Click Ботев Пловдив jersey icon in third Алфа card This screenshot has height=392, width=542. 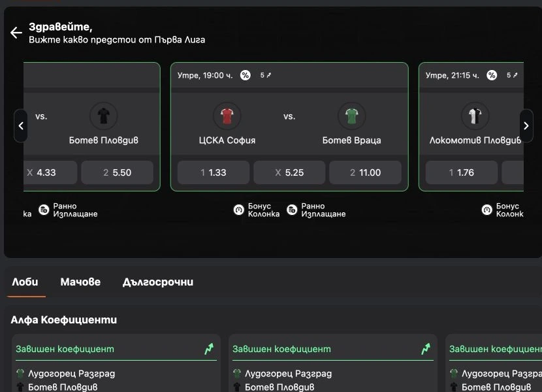tap(454, 387)
